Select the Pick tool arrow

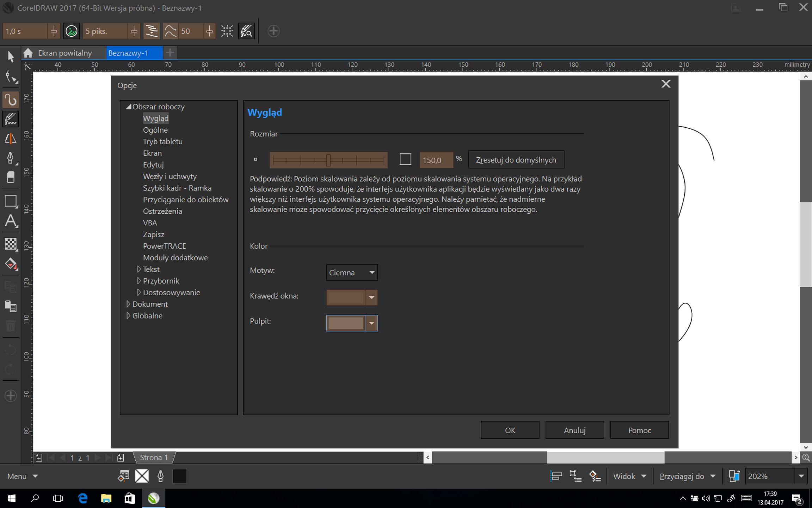click(11, 56)
